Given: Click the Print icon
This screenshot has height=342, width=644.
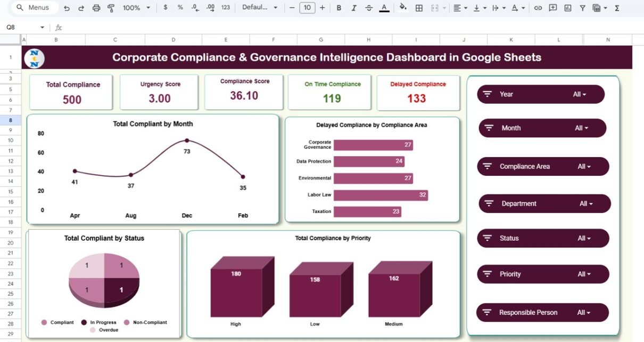Looking at the screenshot, I should click(x=96, y=8).
